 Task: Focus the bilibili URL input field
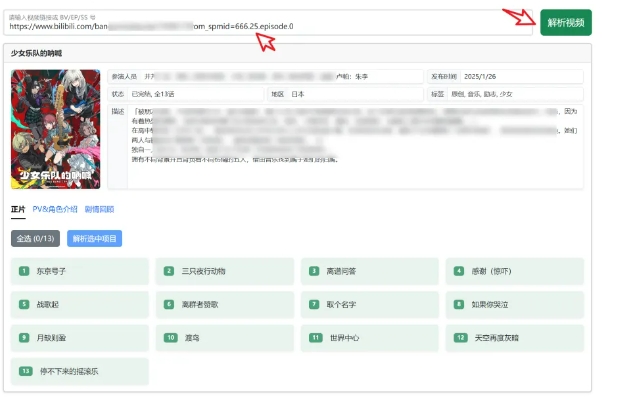[268, 23]
